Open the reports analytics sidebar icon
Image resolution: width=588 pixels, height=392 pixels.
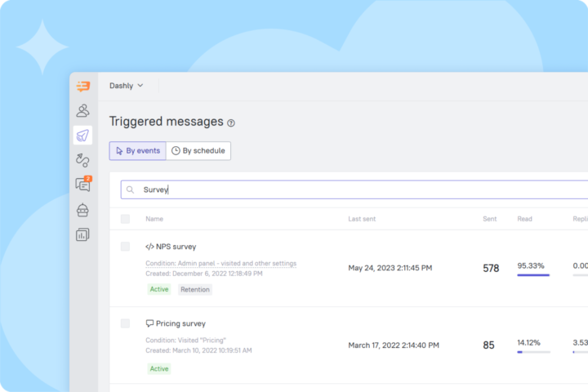(82, 234)
